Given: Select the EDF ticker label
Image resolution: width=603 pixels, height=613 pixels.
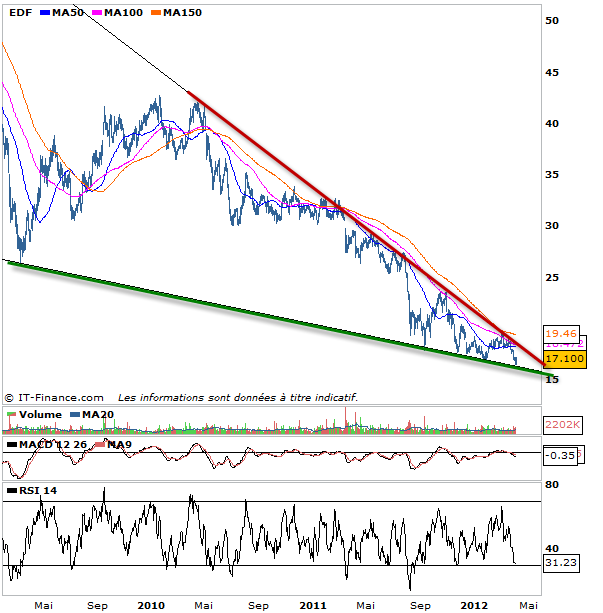Looking at the screenshot, I should click(16, 12).
